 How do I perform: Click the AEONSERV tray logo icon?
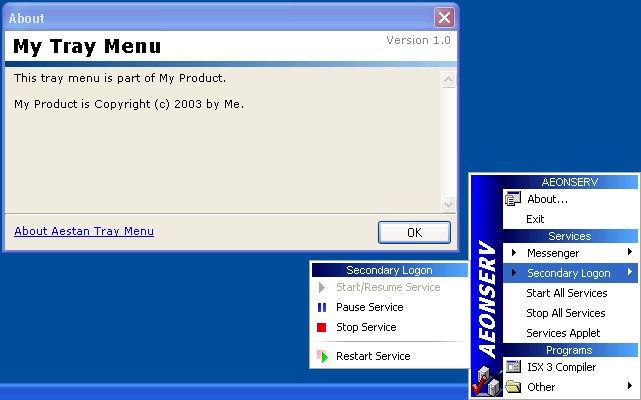click(x=486, y=382)
